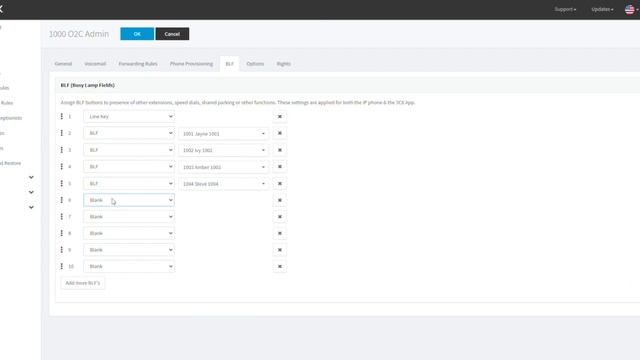Screen dimensions: 640x360
Task: Switch to the Phone Provisioning tab
Action: coord(191,64)
